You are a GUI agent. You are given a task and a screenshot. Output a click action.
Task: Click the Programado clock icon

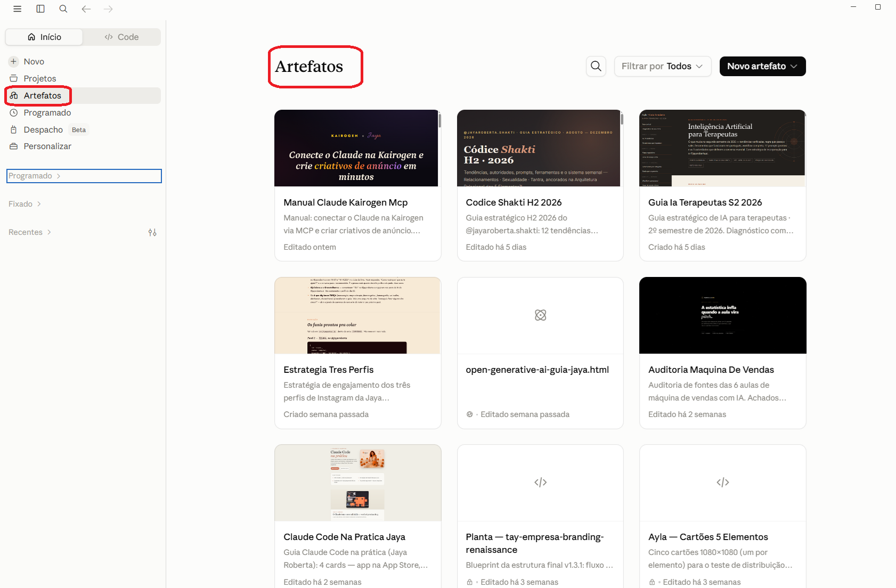[x=14, y=113]
